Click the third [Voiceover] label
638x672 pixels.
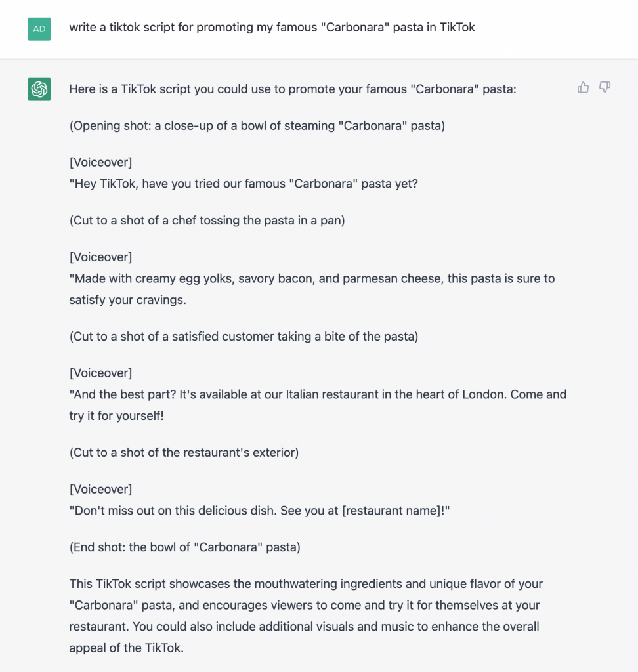pos(101,373)
